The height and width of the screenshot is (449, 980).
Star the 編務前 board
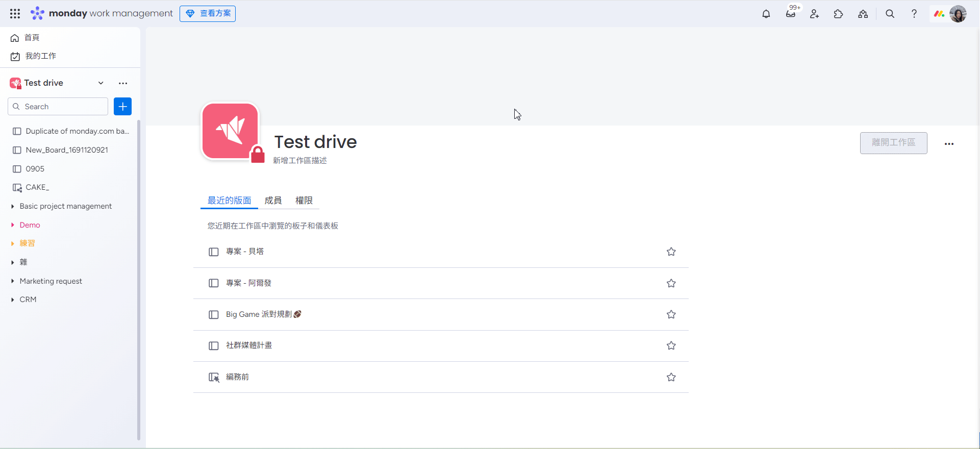pyautogui.click(x=671, y=377)
